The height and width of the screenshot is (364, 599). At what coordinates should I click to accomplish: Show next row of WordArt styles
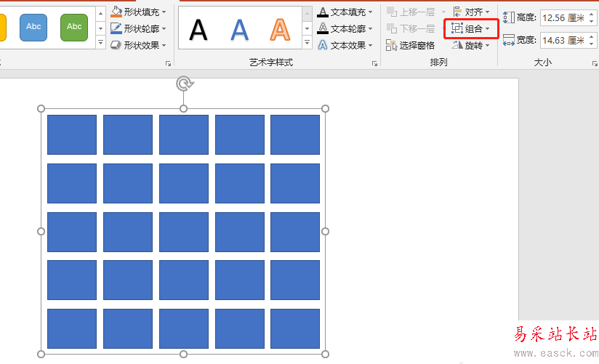(x=307, y=28)
